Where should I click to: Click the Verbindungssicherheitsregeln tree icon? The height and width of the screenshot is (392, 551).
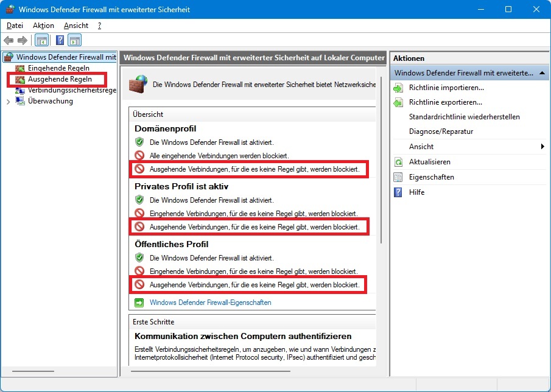tap(20, 90)
